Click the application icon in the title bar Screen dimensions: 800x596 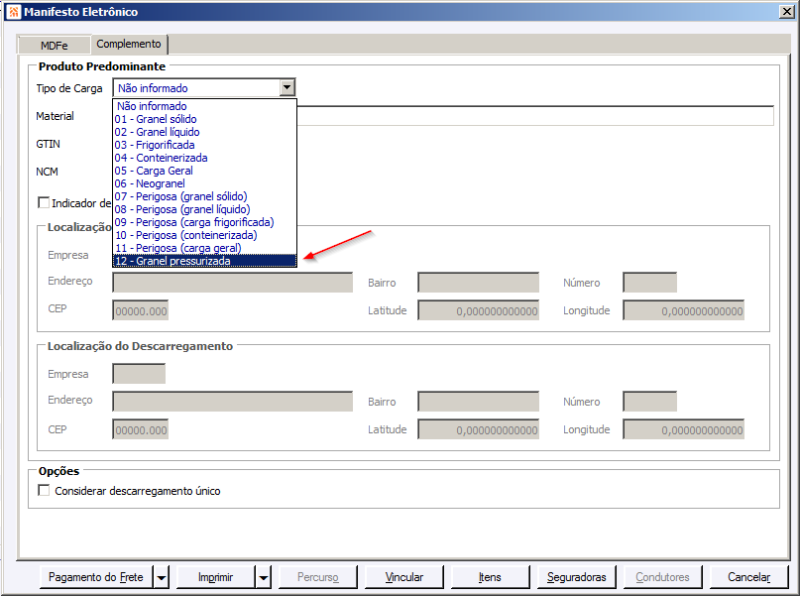[x=13, y=11]
